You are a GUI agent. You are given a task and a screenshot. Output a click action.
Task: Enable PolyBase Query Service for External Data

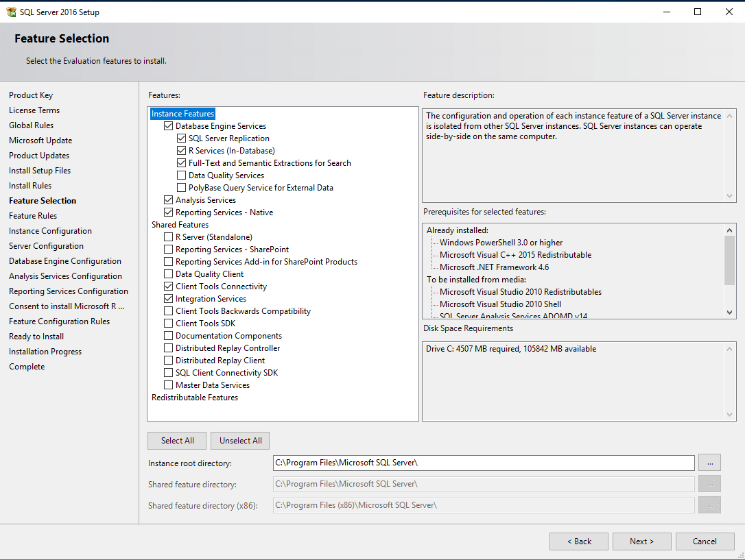[x=181, y=188]
